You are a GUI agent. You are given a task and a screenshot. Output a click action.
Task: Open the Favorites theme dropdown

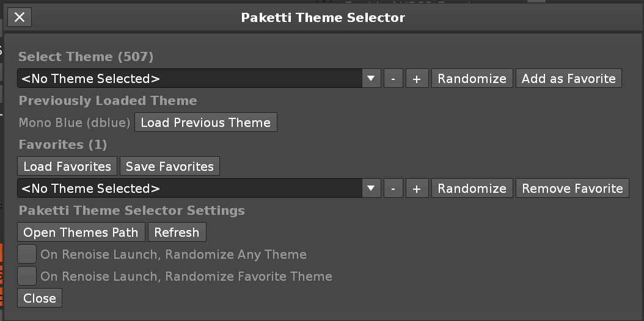(x=191, y=189)
